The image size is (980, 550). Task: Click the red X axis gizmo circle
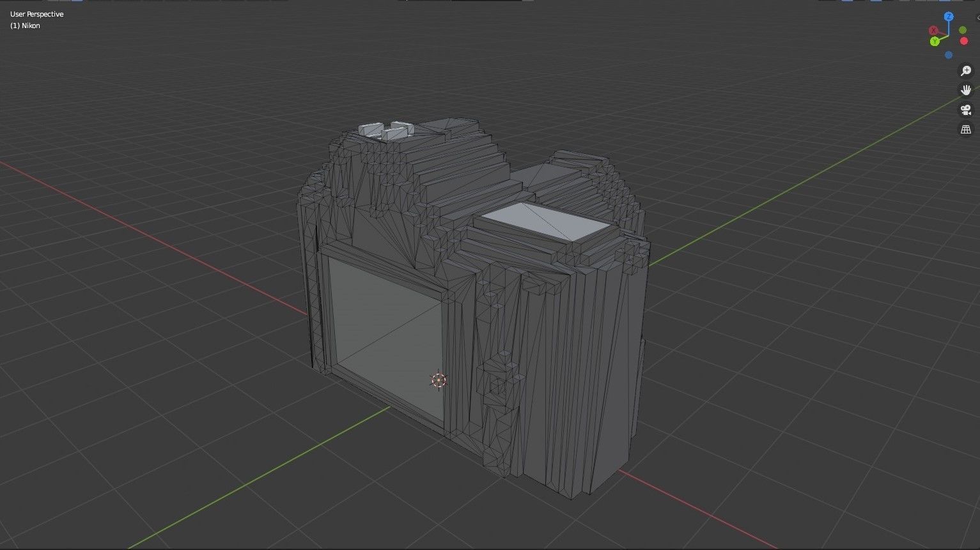(x=933, y=31)
